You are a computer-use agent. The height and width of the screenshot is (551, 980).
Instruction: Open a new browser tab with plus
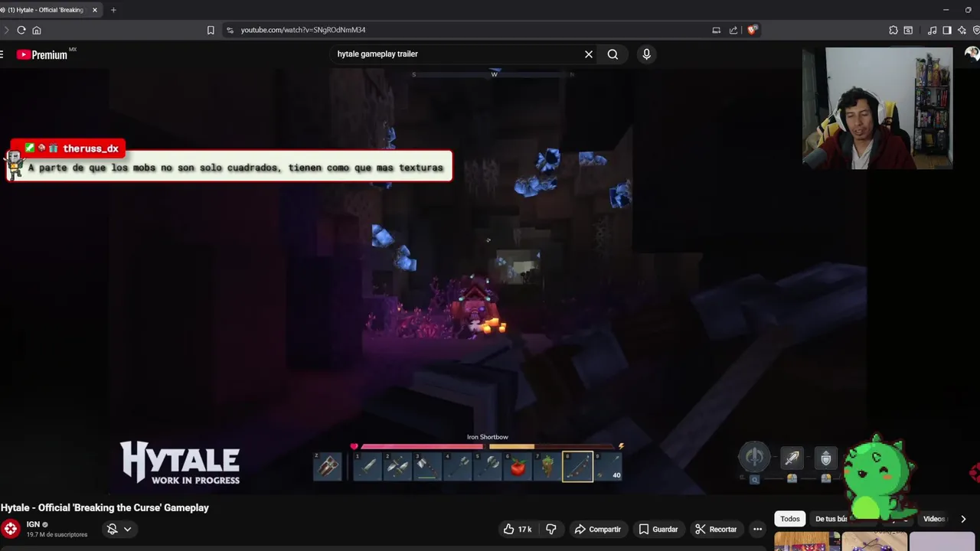click(x=113, y=10)
